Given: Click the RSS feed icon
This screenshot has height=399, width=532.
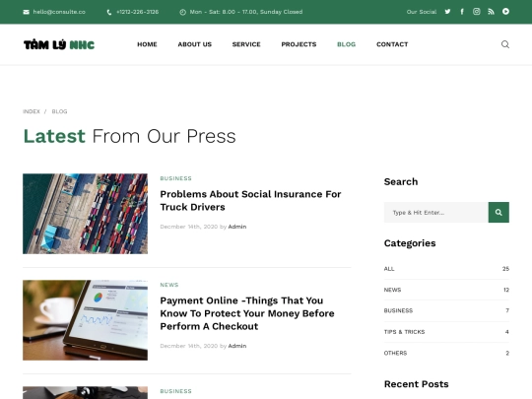Looking at the screenshot, I should coord(491,12).
